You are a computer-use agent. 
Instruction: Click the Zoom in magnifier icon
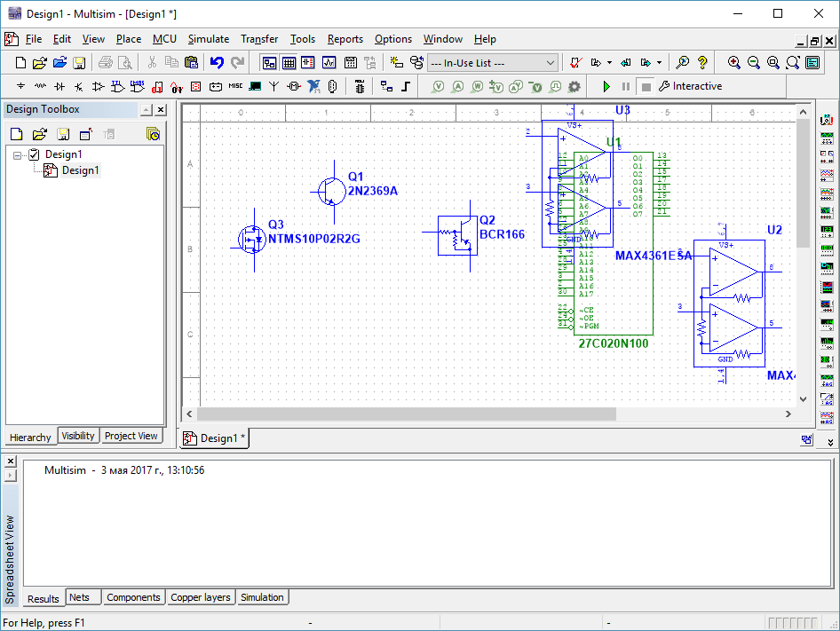click(x=734, y=62)
